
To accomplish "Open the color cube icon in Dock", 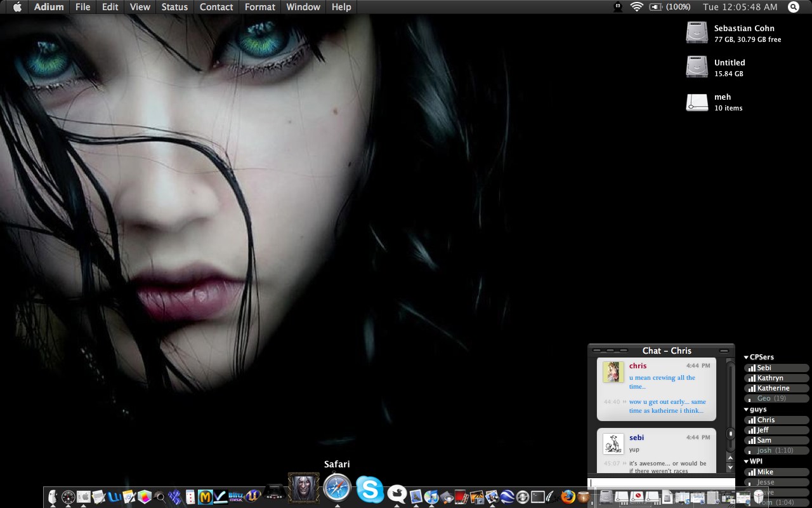I will (x=144, y=497).
